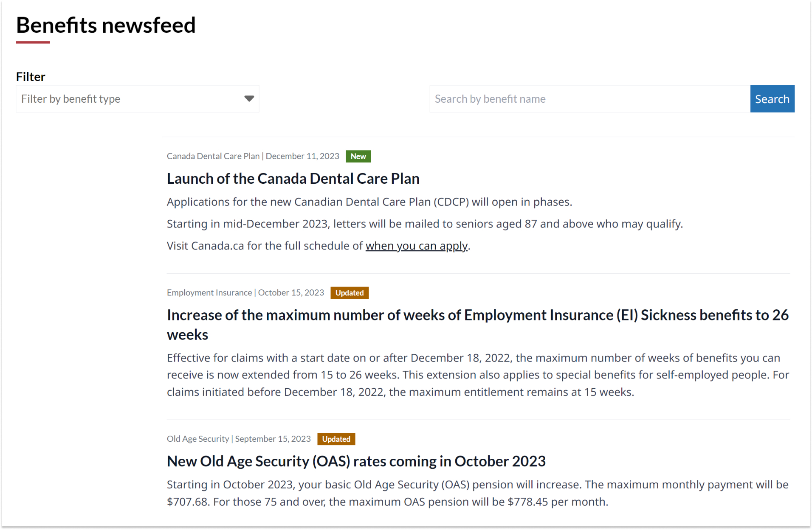
Task: Click the Benefits newsfeed page heading
Action: (x=106, y=25)
